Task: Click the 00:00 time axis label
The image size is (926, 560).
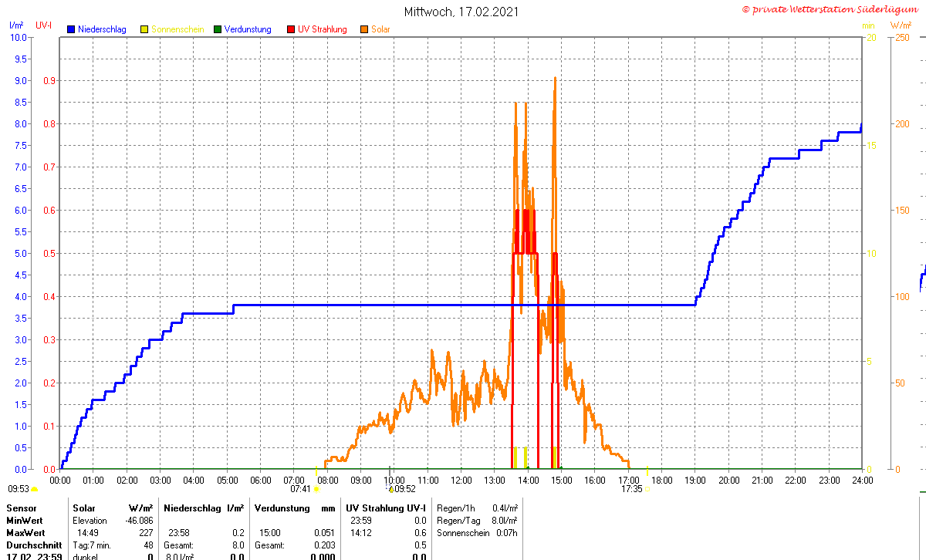Action: (60, 481)
